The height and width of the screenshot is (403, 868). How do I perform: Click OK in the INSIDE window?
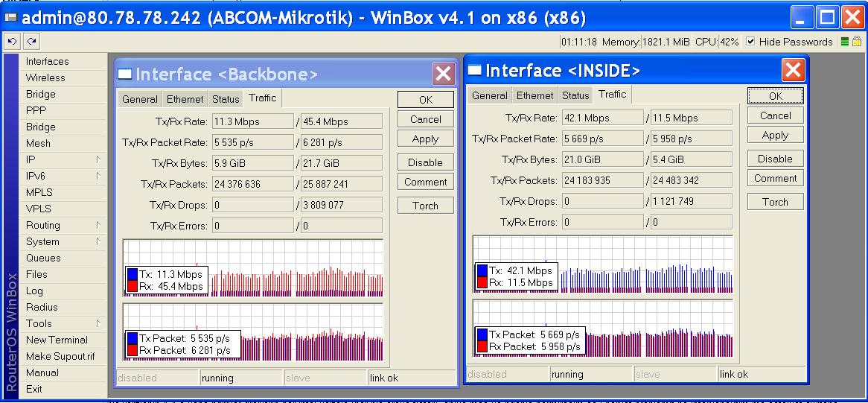tap(775, 96)
